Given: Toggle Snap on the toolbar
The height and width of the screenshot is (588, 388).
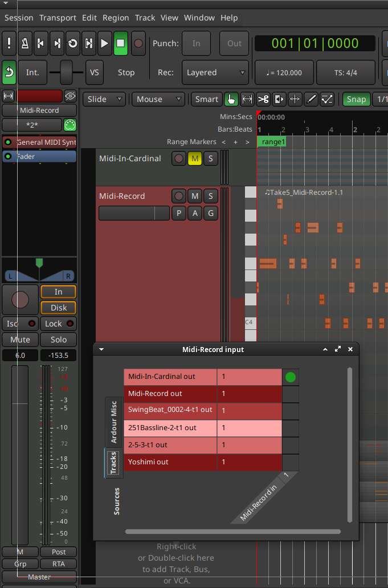Looking at the screenshot, I should (x=356, y=99).
